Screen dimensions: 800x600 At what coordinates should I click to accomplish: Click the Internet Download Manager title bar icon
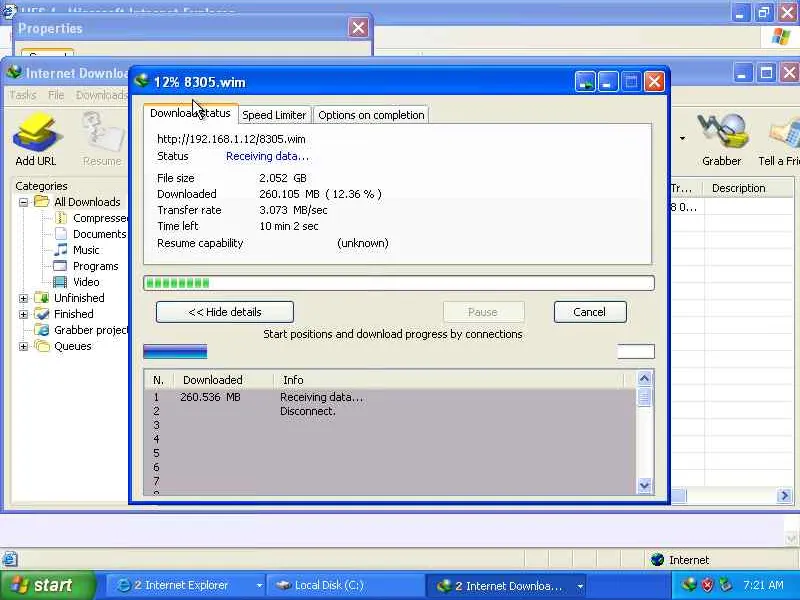click(14, 72)
